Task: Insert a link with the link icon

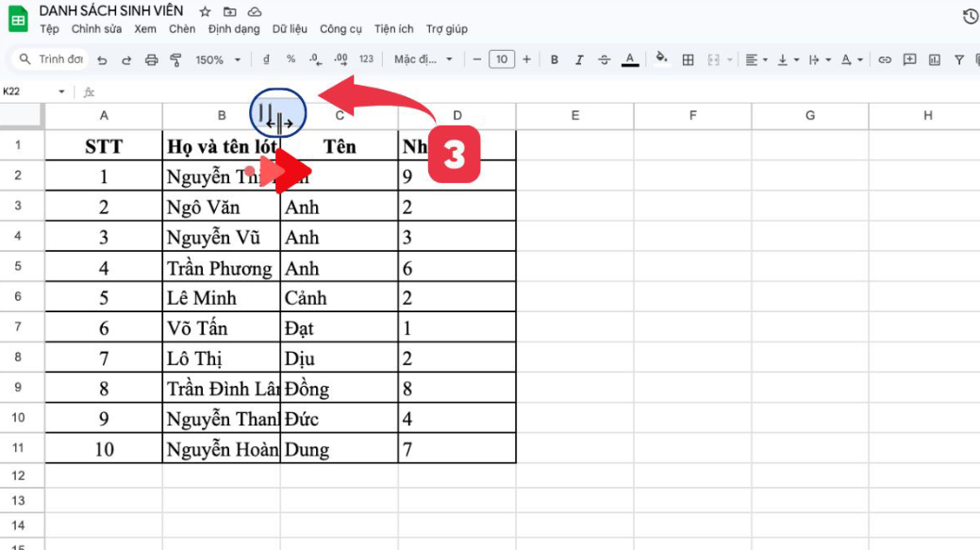Action: tap(885, 58)
